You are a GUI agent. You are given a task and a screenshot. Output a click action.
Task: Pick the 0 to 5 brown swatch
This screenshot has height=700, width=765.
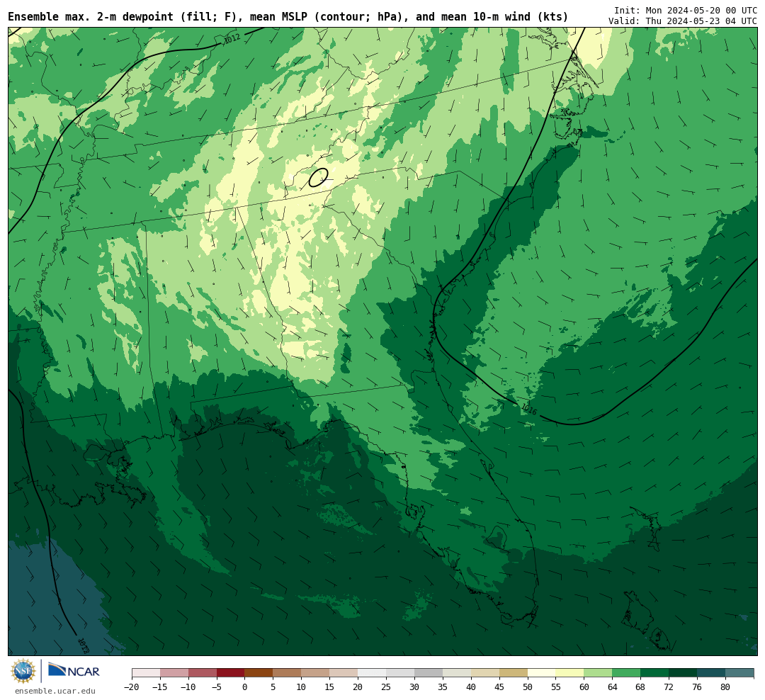259,673
